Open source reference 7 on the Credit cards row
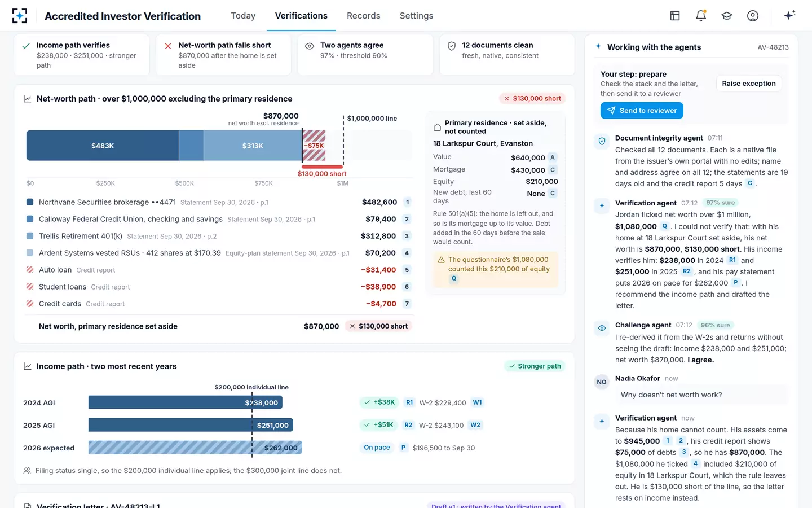 tap(407, 304)
